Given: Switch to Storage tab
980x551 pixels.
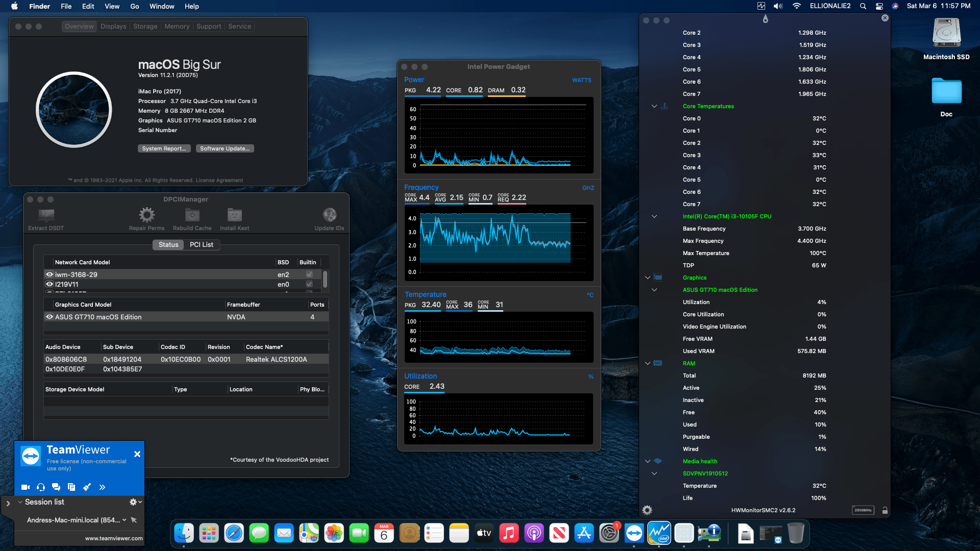Looking at the screenshot, I should 145,27.
